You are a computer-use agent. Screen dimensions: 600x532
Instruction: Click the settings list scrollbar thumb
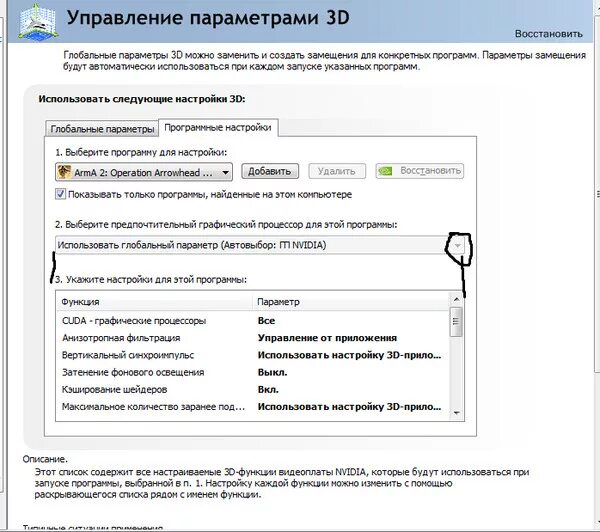pyautogui.click(x=456, y=321)
